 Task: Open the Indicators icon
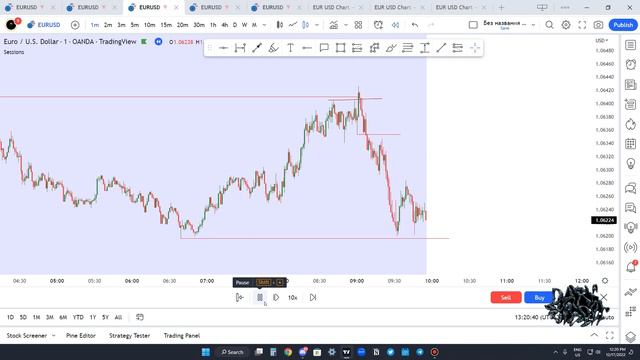pyautogui.click(x=334, y=25)
